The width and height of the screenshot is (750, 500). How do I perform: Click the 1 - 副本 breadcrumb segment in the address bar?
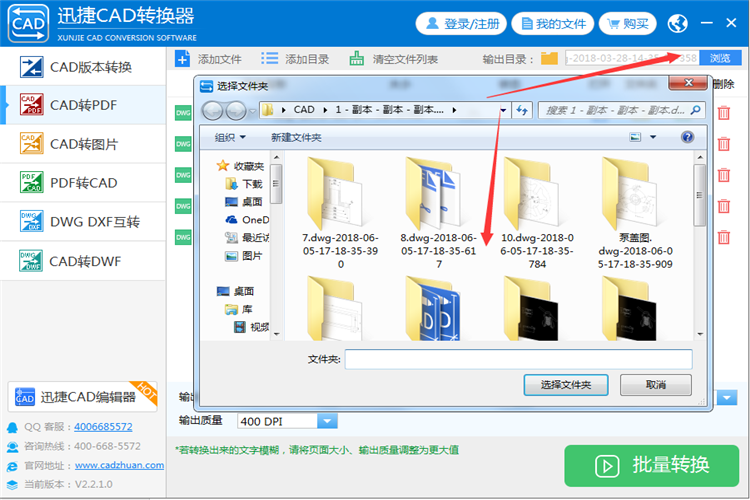click(389, 110)
